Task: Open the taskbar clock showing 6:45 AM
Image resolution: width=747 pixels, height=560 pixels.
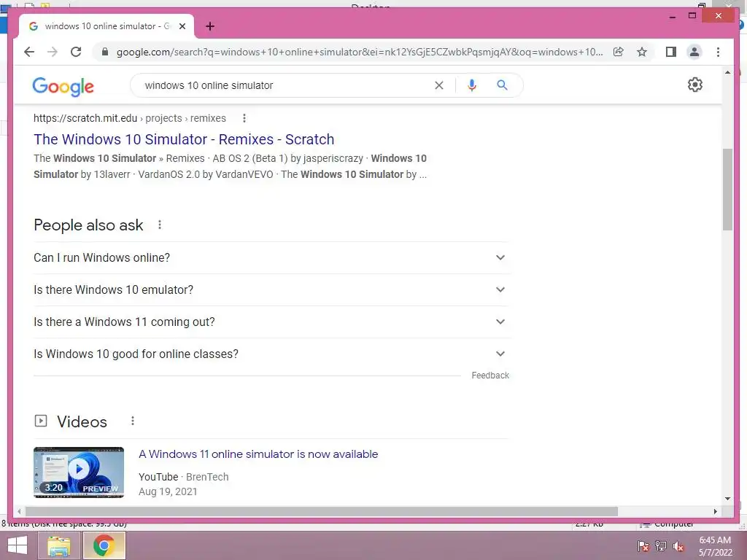Action: pyautogui.click(x=715, y=545)
